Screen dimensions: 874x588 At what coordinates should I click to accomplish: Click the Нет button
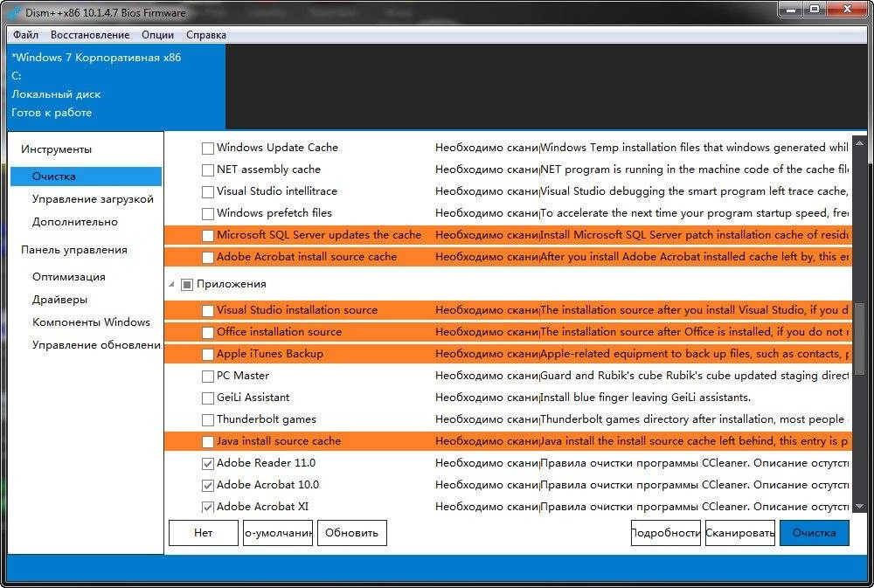tap(204, 533)
